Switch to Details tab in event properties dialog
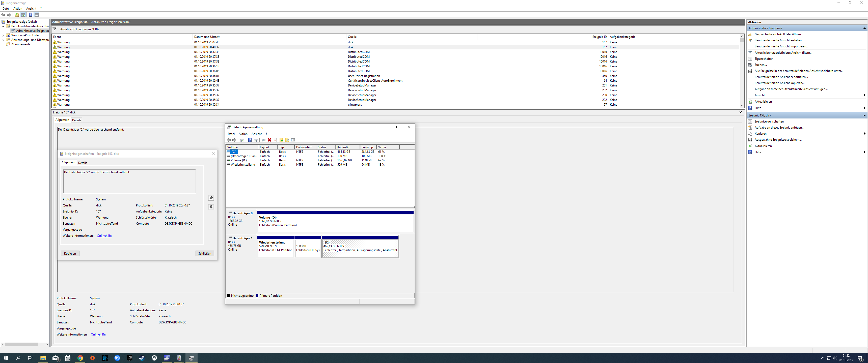Image resolution: width=868 pixels, height=363 pixels. 83,163
